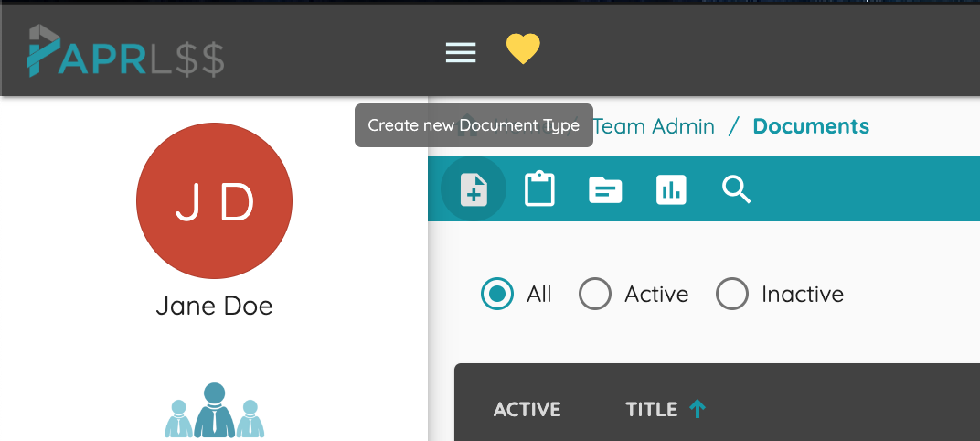
Task: Select the Inactive radio button
Action: click(x=732, y=294)
